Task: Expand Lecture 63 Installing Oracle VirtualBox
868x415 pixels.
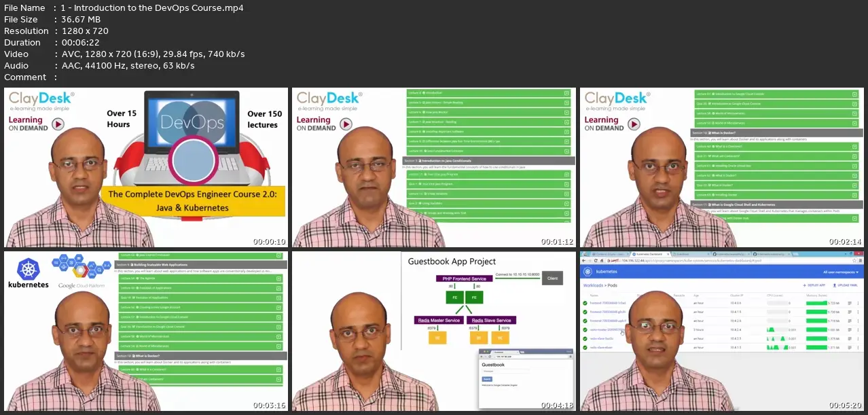Action: coord(776,165)
